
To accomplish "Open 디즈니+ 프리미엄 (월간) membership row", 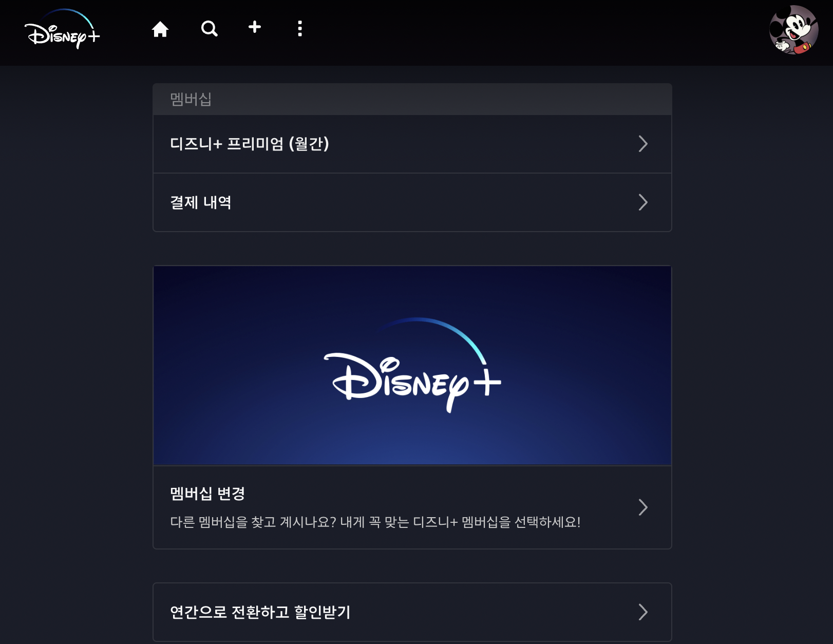I will tap(412, 144).
